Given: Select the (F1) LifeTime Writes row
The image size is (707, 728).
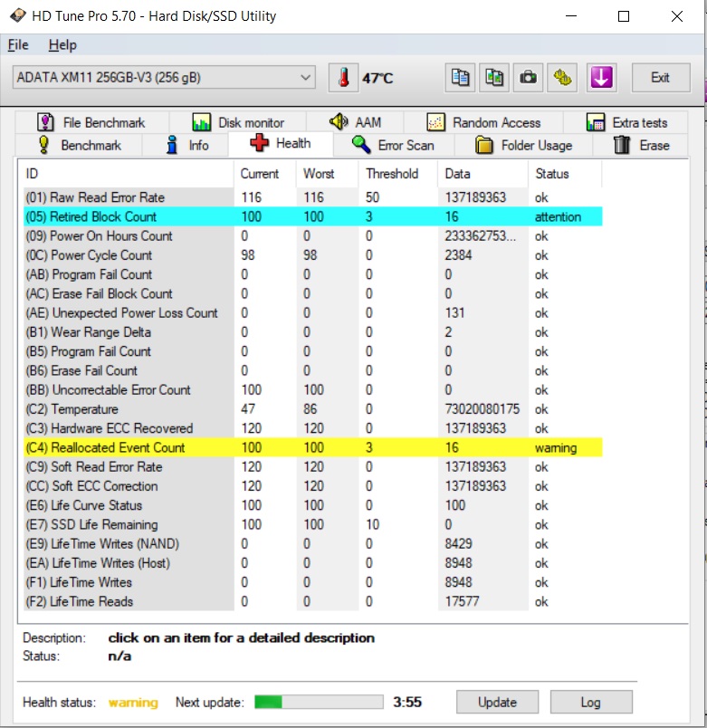Looking at the screenshot, I should [313, 583].
